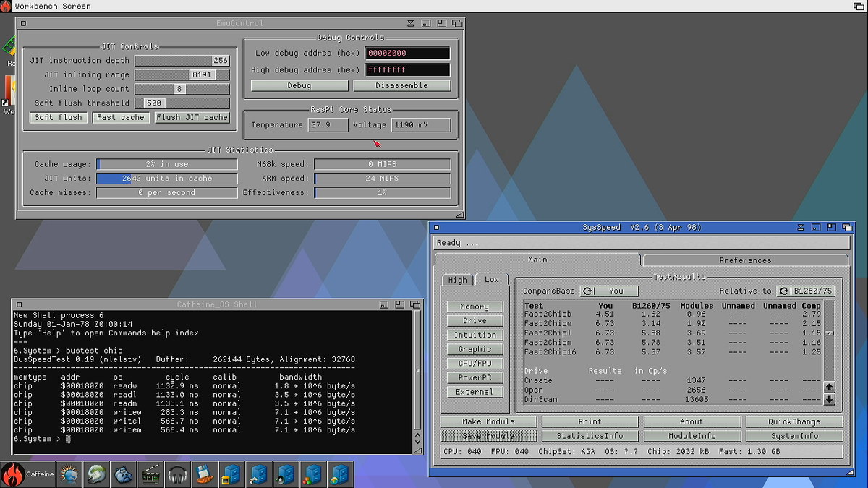Click the Caffeine_OS Shell vertical scrollbar

(x=417, y=370)
